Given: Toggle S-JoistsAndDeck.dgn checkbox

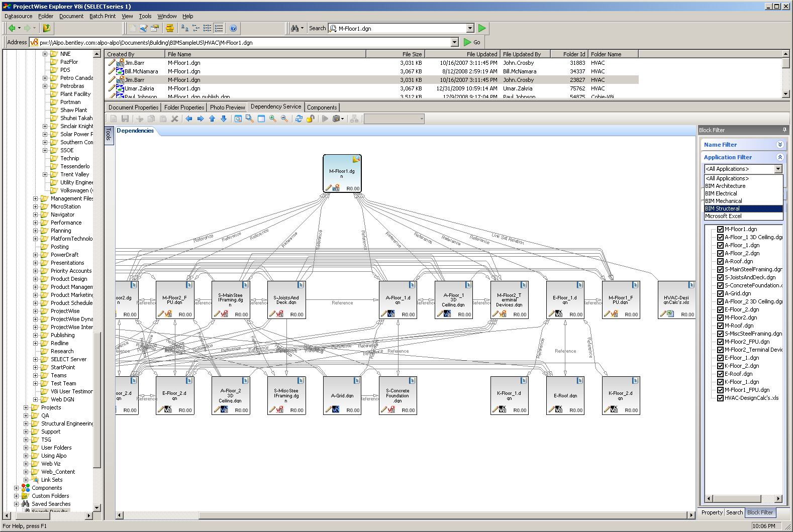Looking at the screenshot, I should click(x=720, y=277).
